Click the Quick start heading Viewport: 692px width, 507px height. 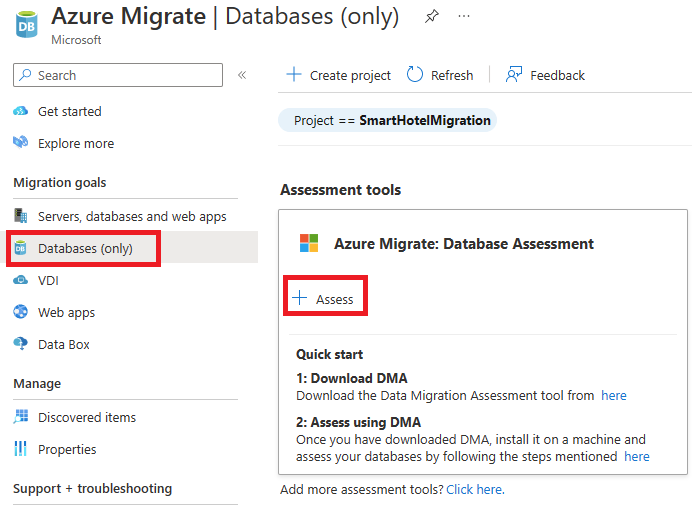(330, 354)
